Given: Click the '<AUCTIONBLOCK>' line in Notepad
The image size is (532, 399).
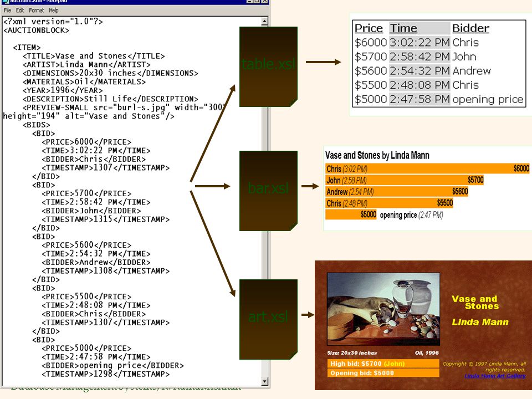Looking at the screenshot, I should pos(36,30).
